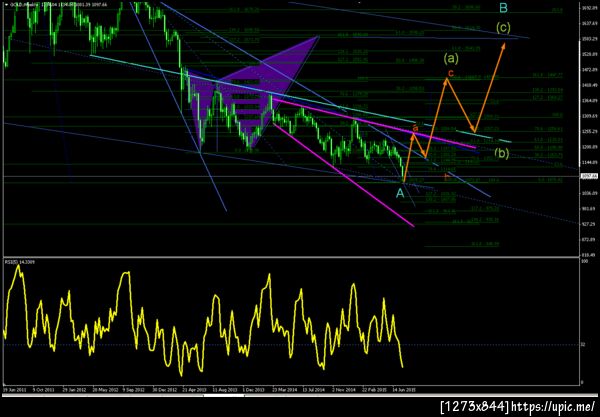Click the date label 5 Oct 2011
Image resolution: width=600 pixels, height=417 pixels.
[x=43, y=390]
